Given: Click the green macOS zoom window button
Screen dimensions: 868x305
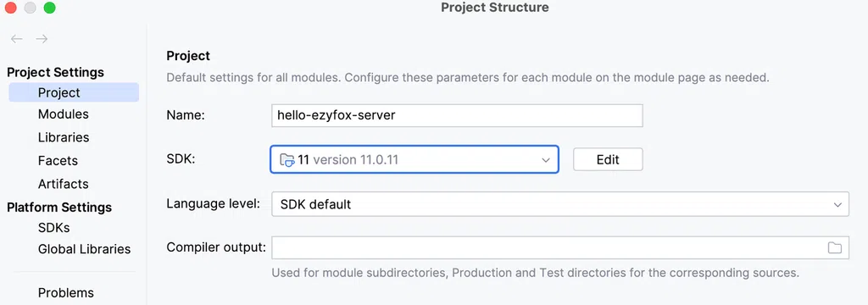Looking at the screenshot, I should [x=49, y=8].
